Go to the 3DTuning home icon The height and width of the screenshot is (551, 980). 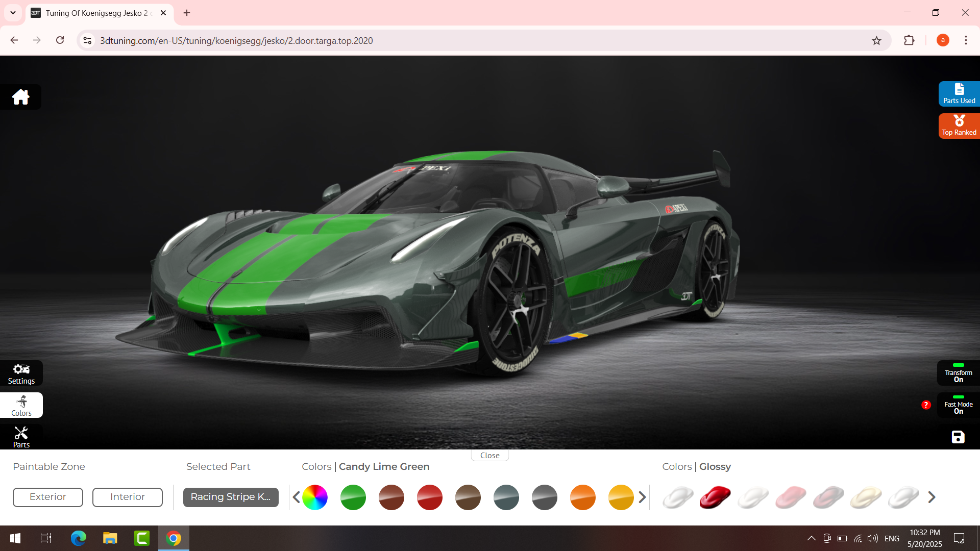pyautogui.click(x=20, y=96)
